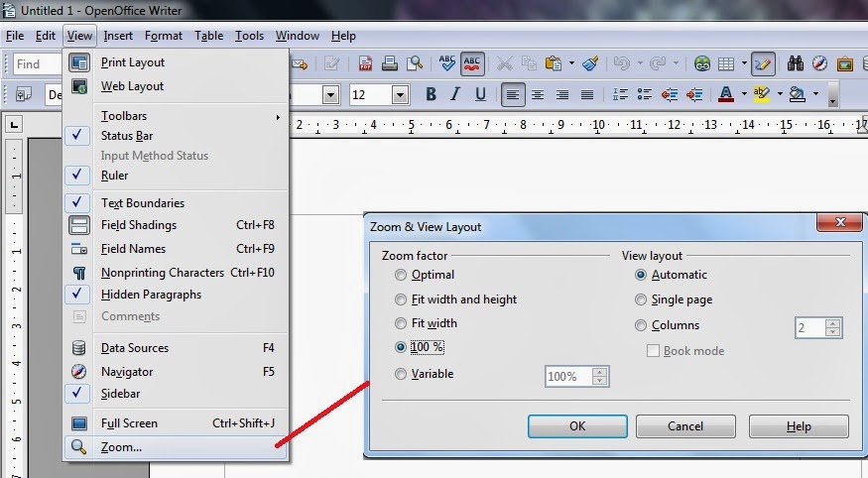This screenshot has width=868, height=478.
Task: Choose Full Screen menu entry
Action: [176, 423]
